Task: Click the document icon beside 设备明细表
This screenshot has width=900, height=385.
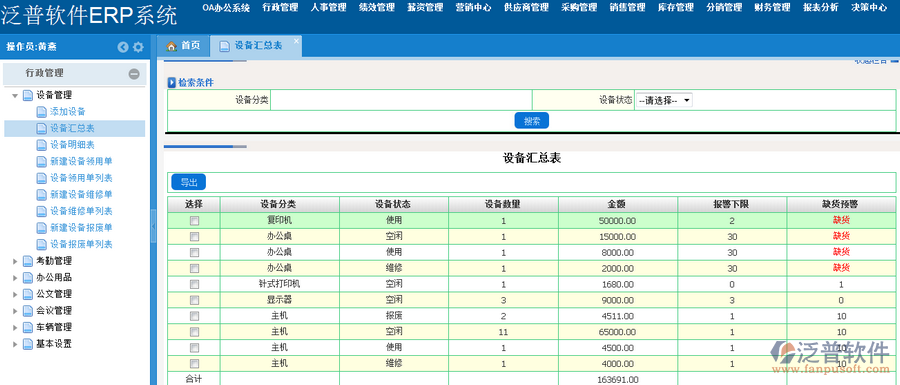Action: pyautogui.click(x=41, y=145)
